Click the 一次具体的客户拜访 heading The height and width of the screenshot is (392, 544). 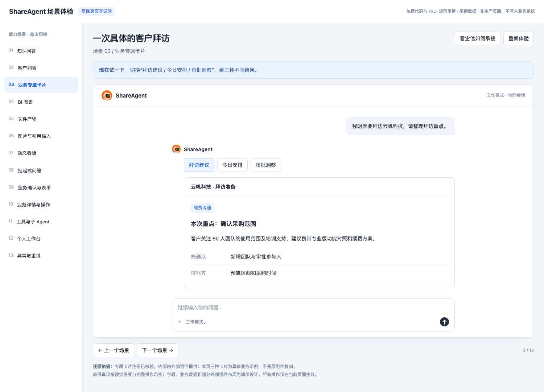[x=131, y=38]
